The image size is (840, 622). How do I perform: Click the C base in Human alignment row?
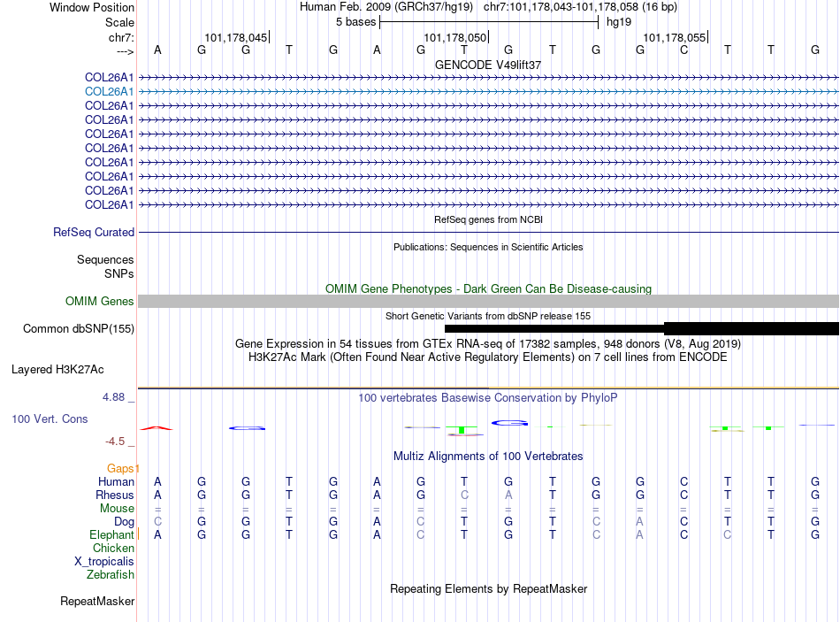coord(683,481)
